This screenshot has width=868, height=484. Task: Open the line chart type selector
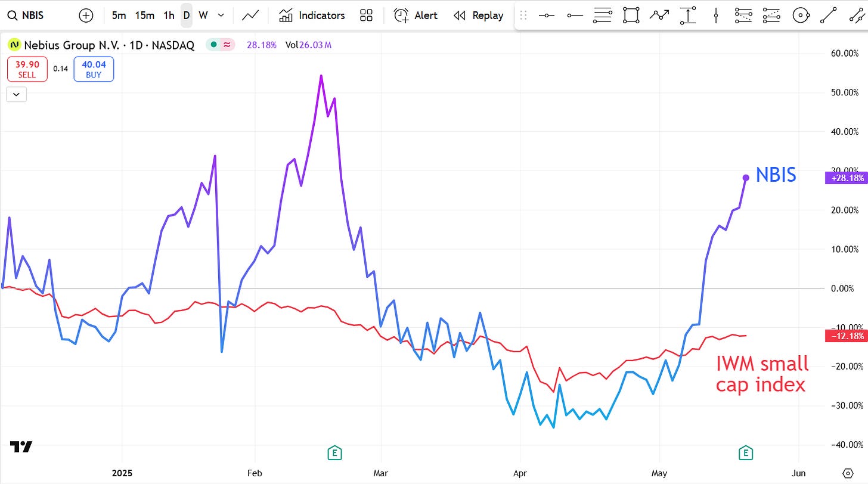[250, 15]
